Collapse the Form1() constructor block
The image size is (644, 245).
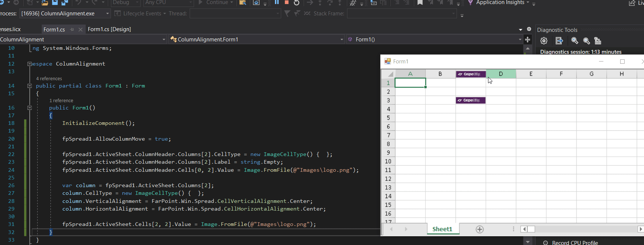[29, 108]
